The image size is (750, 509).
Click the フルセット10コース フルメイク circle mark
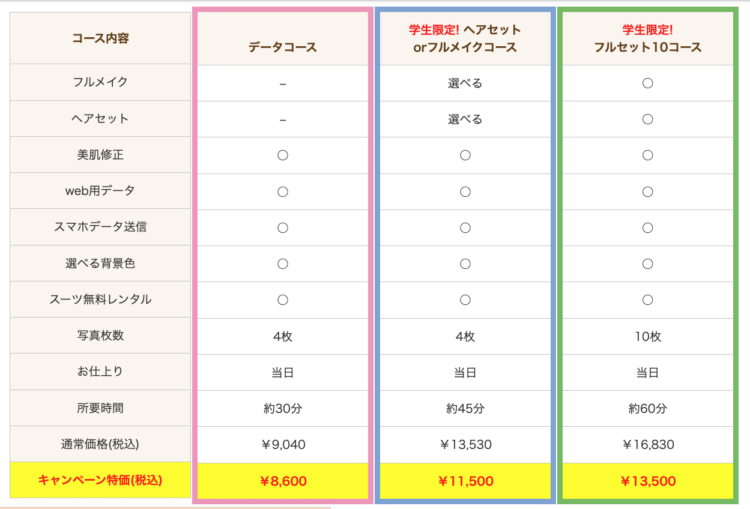[648, 83]
